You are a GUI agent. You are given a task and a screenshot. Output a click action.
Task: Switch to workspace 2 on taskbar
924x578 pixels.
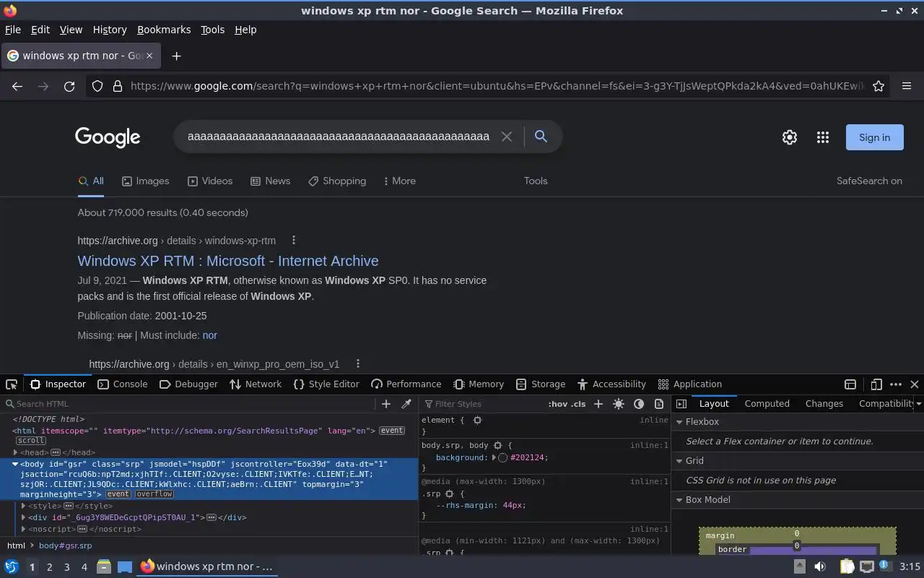click(x=49, y=567)
